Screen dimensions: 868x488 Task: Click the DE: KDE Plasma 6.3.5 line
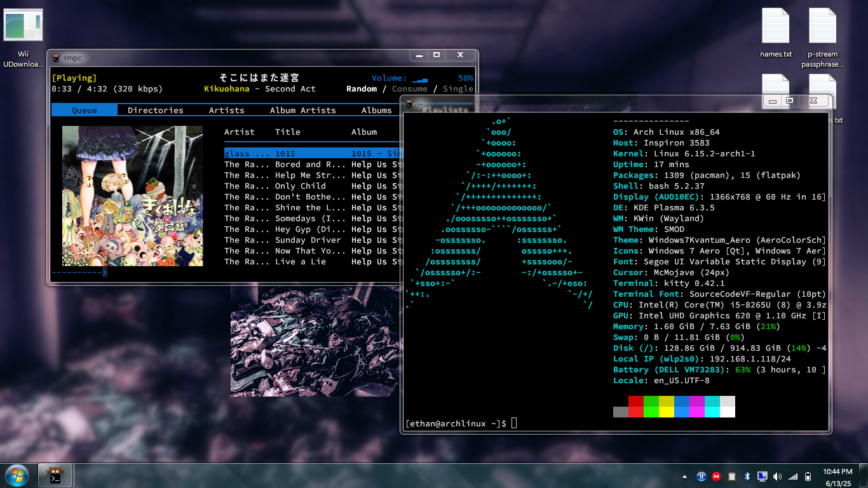(664, 208)
